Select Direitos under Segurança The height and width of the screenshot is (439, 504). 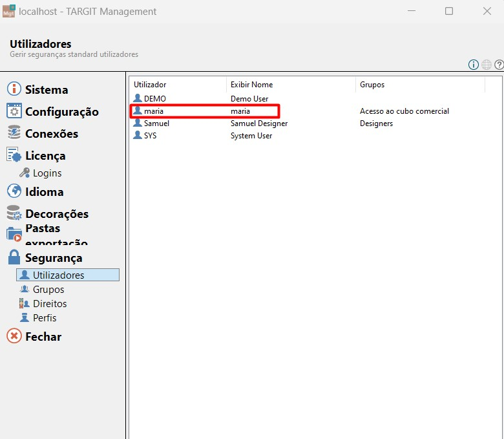(50, 304)
